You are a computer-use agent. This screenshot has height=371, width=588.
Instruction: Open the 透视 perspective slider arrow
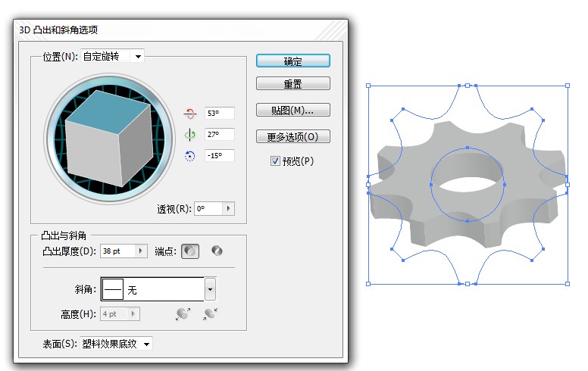228,209
